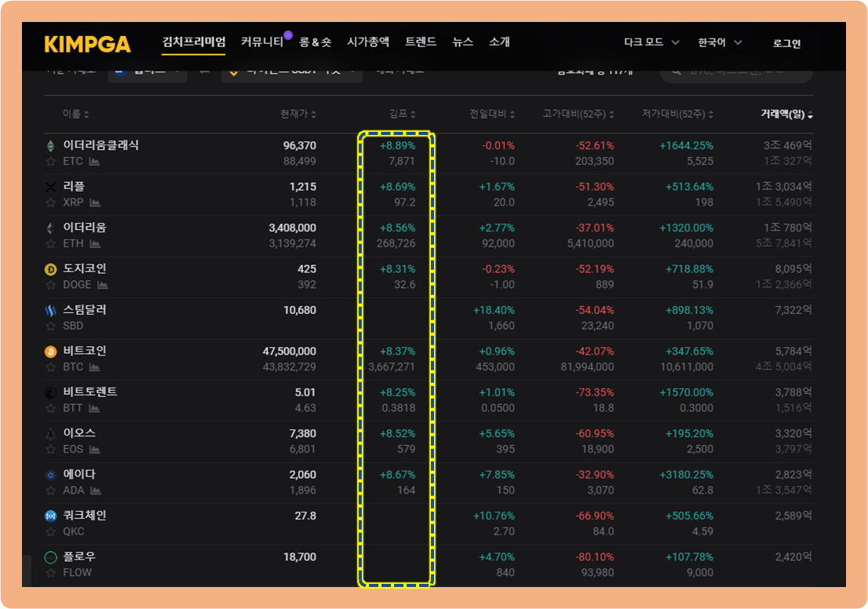Open the BTC chart icon

[x=95, y=367]
